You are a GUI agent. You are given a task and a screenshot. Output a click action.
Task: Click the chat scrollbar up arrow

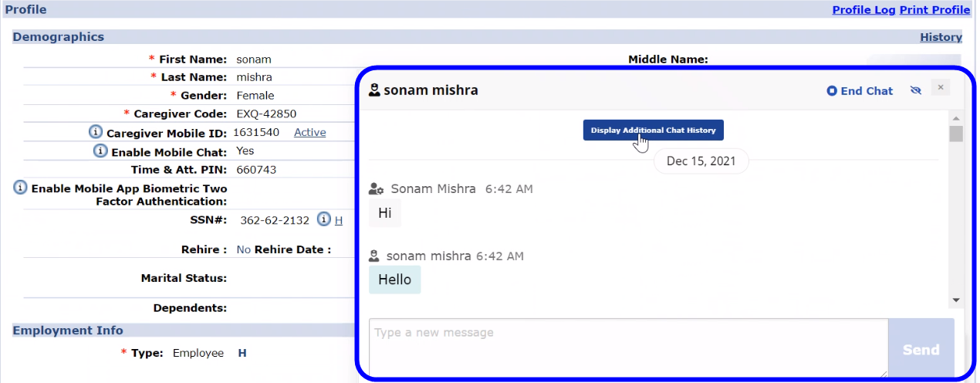(956, 118)
